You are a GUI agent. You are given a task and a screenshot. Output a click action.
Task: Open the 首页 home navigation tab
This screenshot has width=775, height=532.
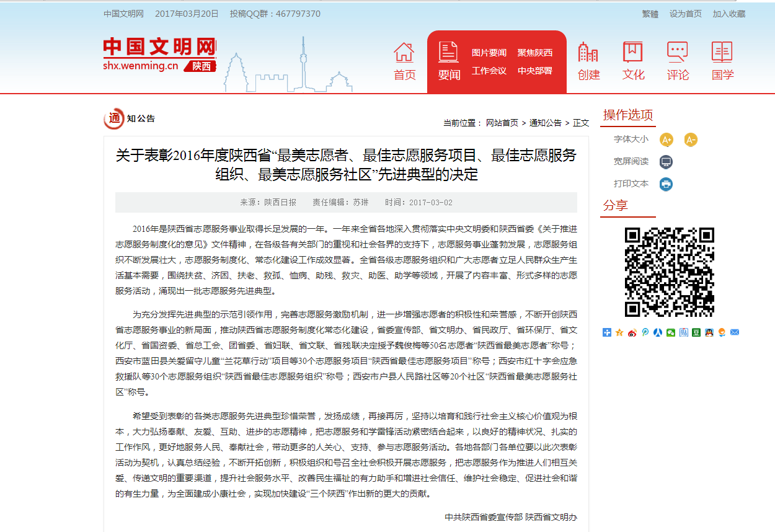[x=404, y=61]
